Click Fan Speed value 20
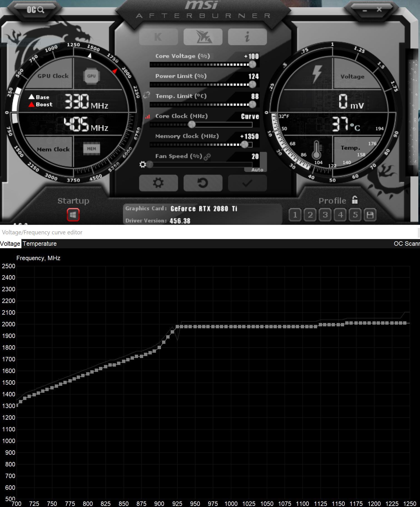 255,156
